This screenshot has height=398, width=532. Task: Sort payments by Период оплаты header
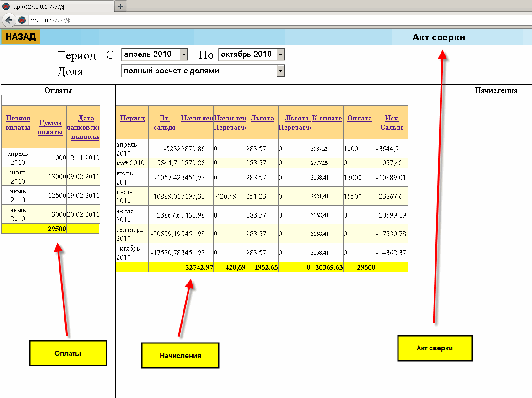click(x=18, y=123)
